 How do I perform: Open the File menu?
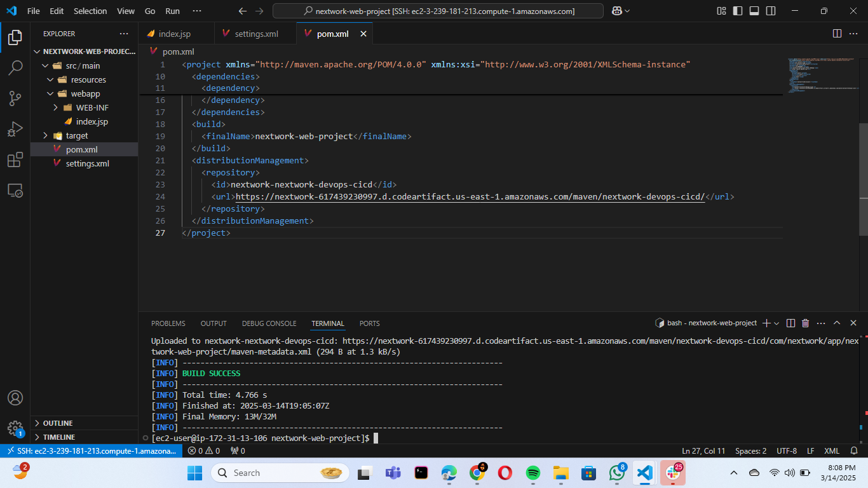[33, 11]
